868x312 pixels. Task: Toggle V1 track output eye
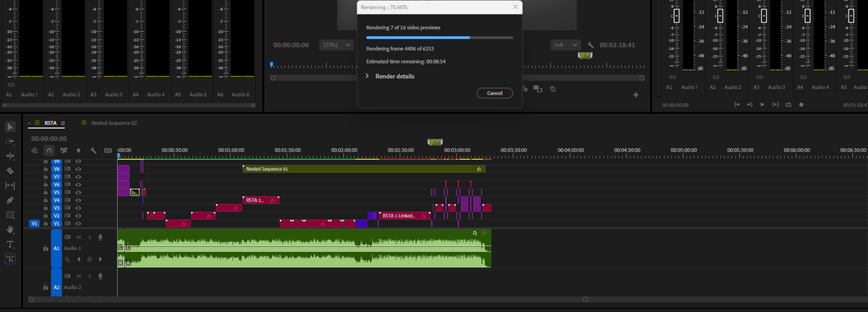pos(78,224)
